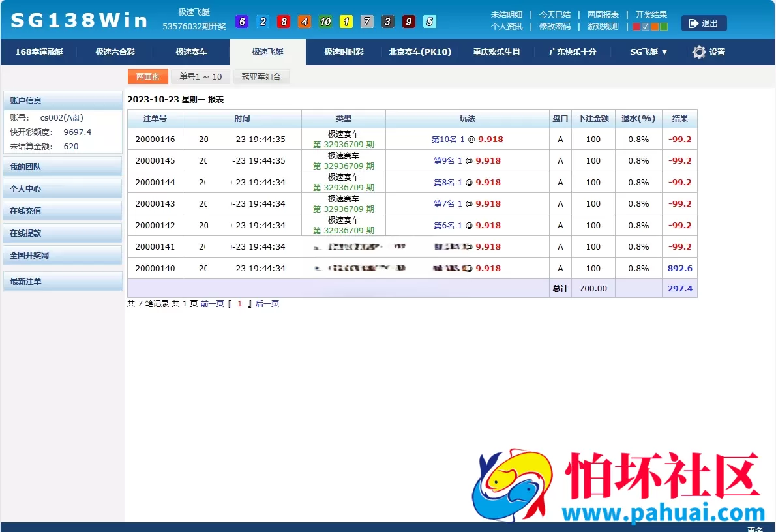The width and height of the screenshot is (776, 532).
Task: Select the orange theme color swatch
Action: (x=654, y=27)
